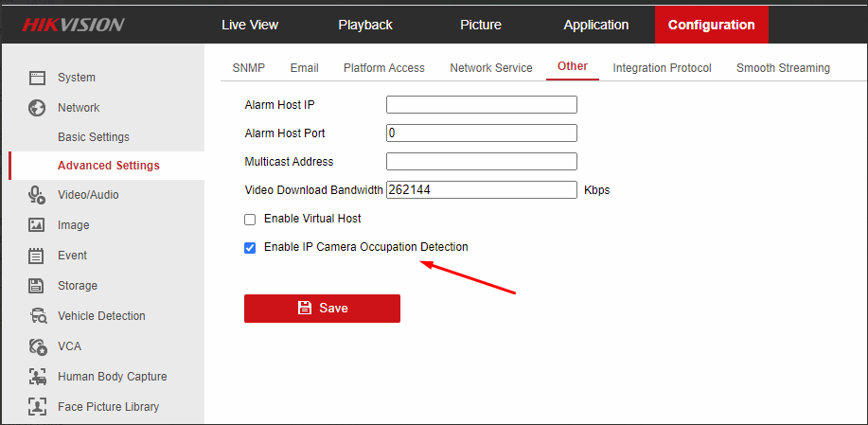Switch to the SNMP tab
The image size is (868, 425).
click(249, 68)
